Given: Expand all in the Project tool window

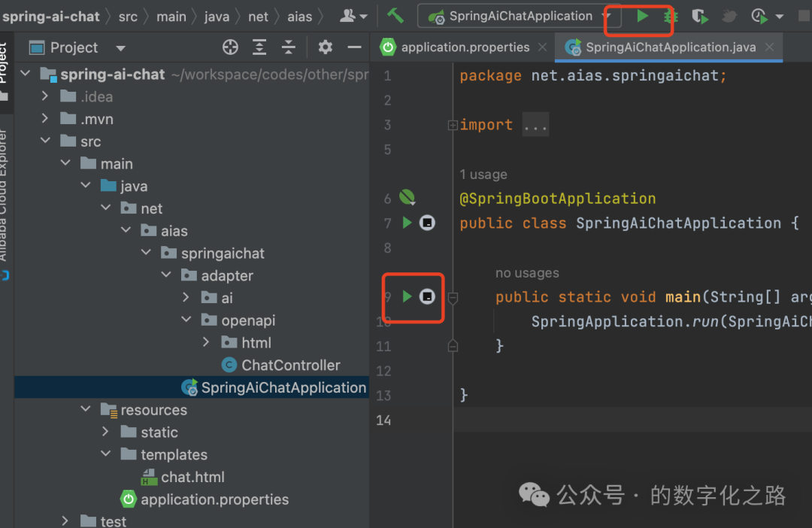Looking at the screenshot, I should click(259, 47).
